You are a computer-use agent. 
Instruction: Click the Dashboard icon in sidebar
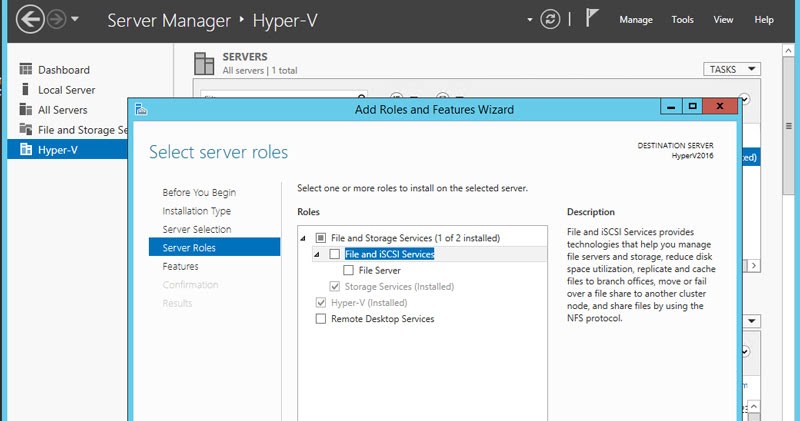point(26,69)
